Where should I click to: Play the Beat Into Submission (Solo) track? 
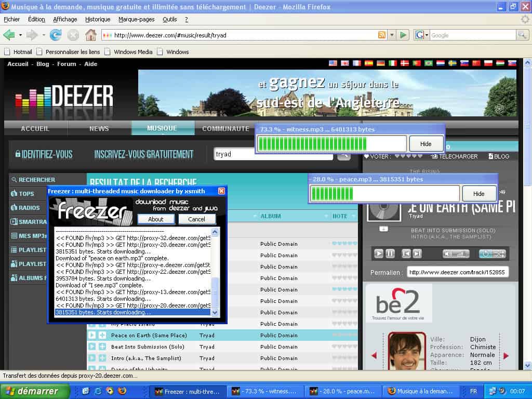tap(92, 347)
